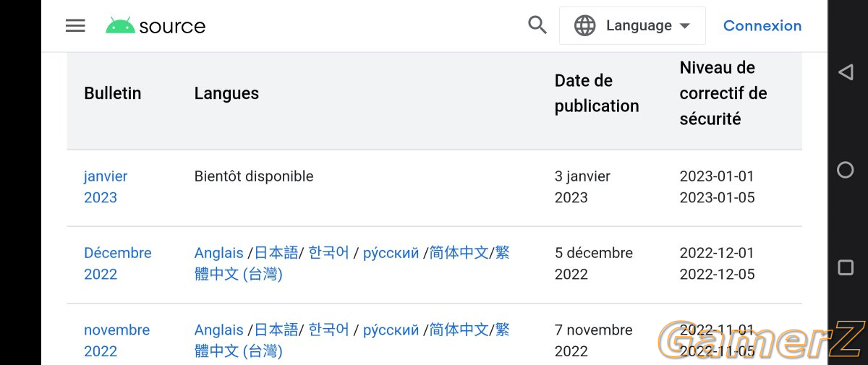This screenshot has height=365, width=868.
Task: Select ру́сский for novembre 2022 bulletin
Action: point(391,330)
